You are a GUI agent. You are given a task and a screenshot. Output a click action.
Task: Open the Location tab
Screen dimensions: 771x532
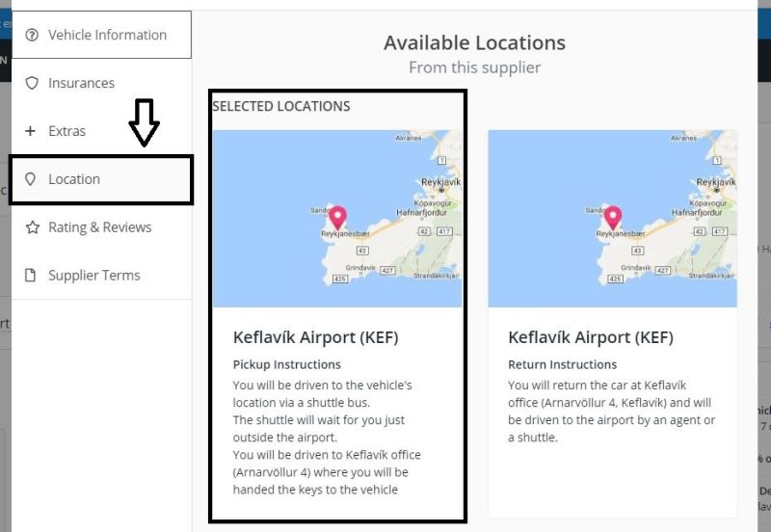tap(101, 179)
